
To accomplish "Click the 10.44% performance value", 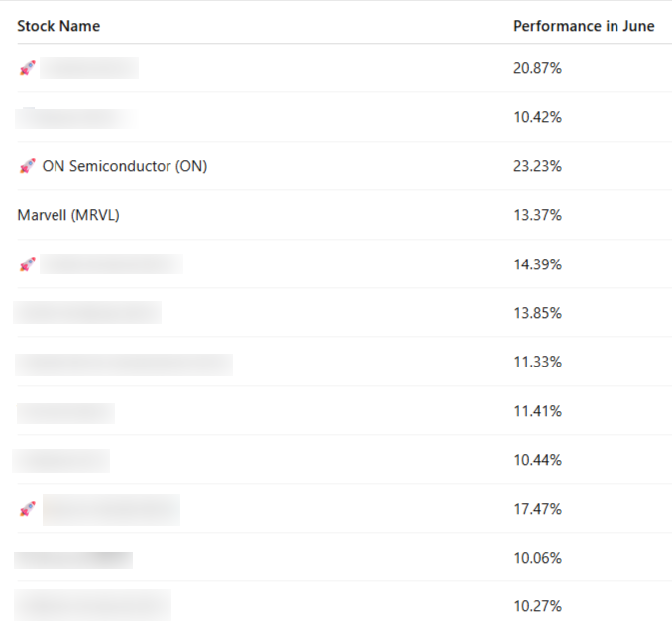I will (537, 460).
